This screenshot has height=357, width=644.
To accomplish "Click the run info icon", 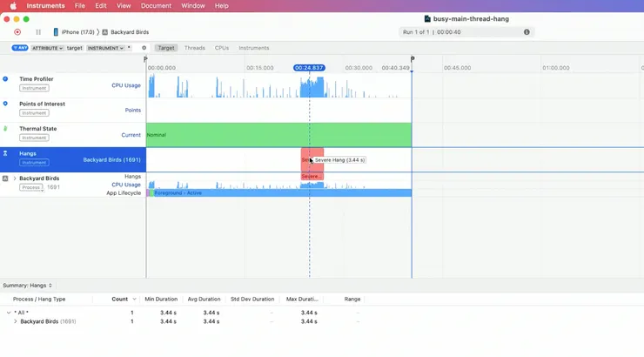I will coord(527,32).
